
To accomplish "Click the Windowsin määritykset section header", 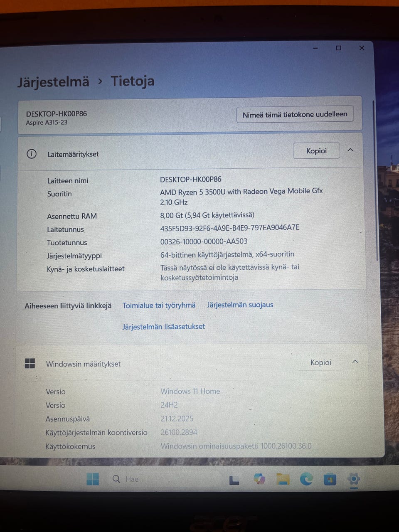I will [192, 363].
